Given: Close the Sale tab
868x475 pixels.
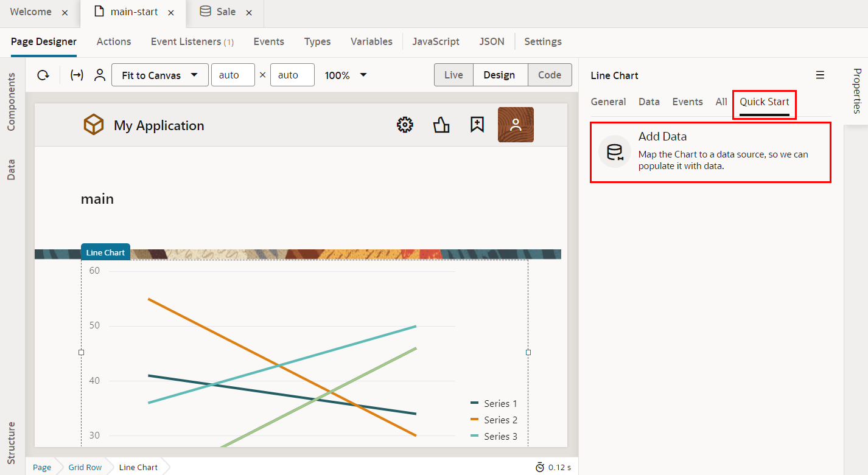Looking at the screenshot, I should [x=249, y=13].
